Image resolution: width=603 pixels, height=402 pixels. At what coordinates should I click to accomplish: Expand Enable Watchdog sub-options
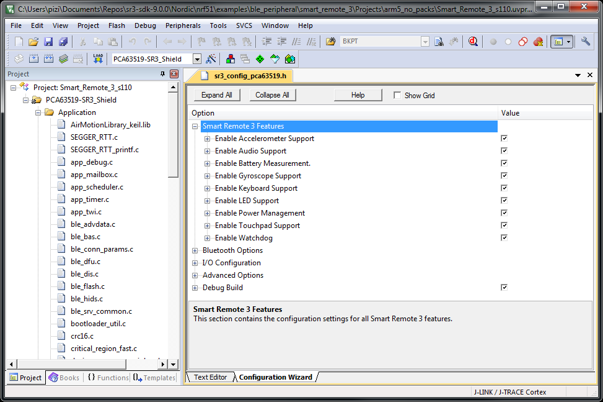pyautogui.click(x=207, y=238)
